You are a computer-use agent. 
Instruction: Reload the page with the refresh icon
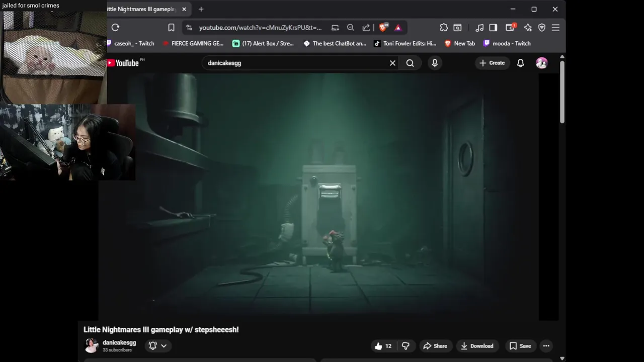pos(115,28)
